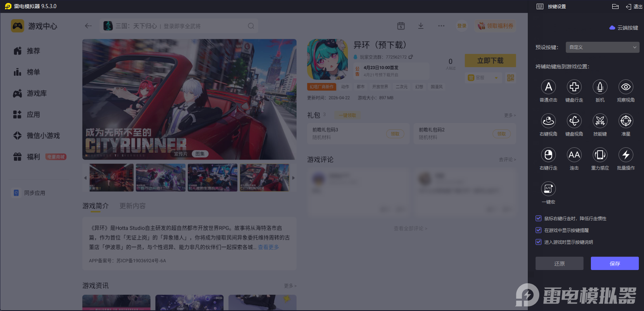
Task: Click 领取福利券 coupon button
Action: pos(495,26)
